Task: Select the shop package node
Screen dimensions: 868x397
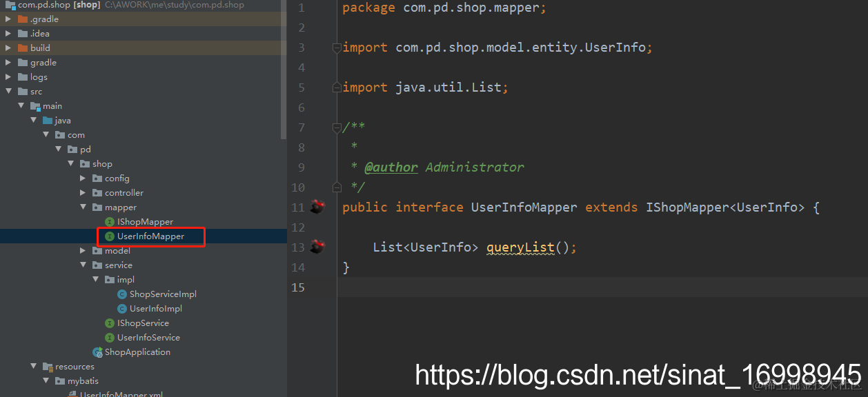Action: (x=102, y=164)
